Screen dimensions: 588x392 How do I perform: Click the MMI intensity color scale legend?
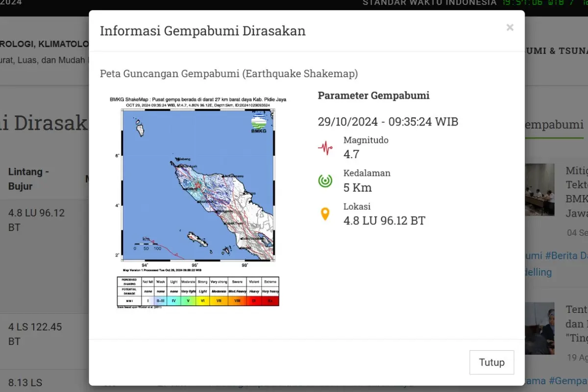coord(198,292)
